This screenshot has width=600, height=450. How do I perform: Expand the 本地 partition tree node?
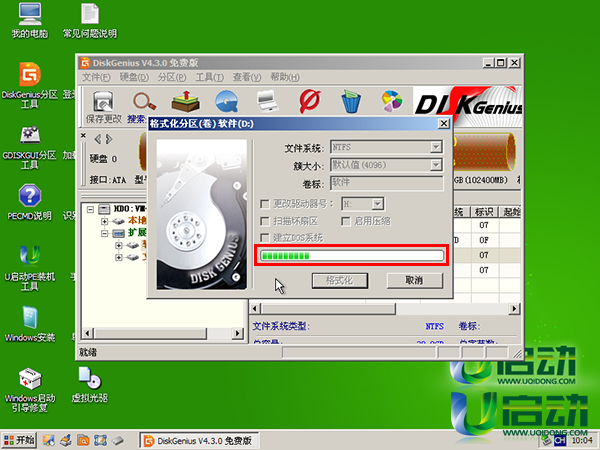pos(104,221)
